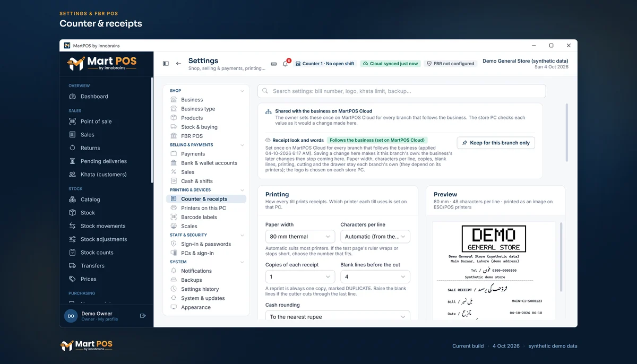This screenshot has height=364, width=637.
Task: Open the notifications bell with red badge
Action: point(286,64)
